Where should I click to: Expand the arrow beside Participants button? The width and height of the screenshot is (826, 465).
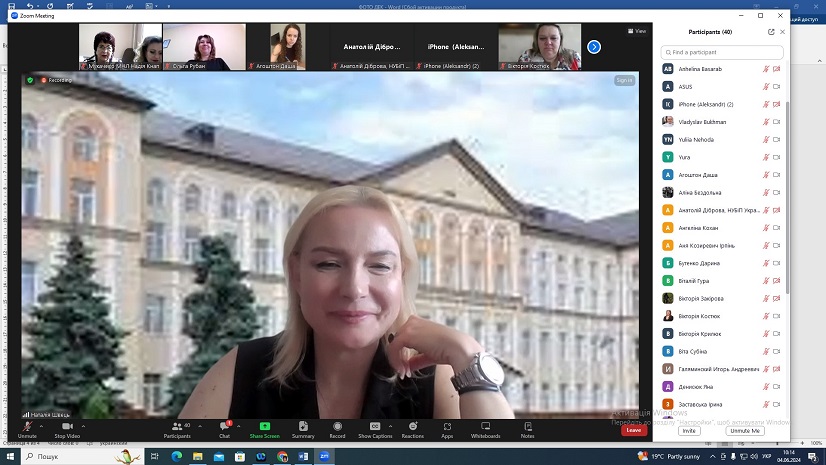point(200,426)
